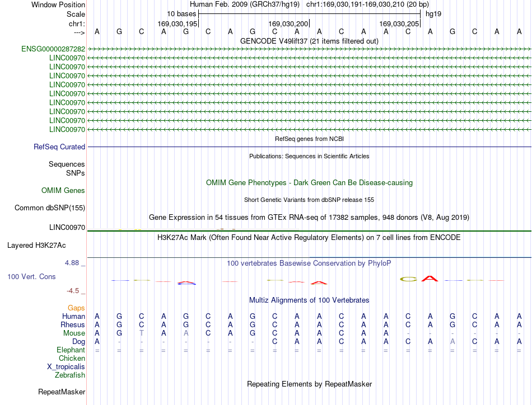
Task: Select the Dog alignment row label
Action: click(x=78, y=342)
